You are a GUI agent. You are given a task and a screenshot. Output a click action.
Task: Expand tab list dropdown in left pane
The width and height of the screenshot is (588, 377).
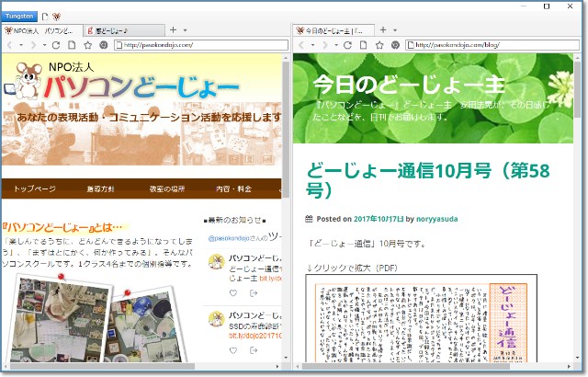[x=185, y=30]
